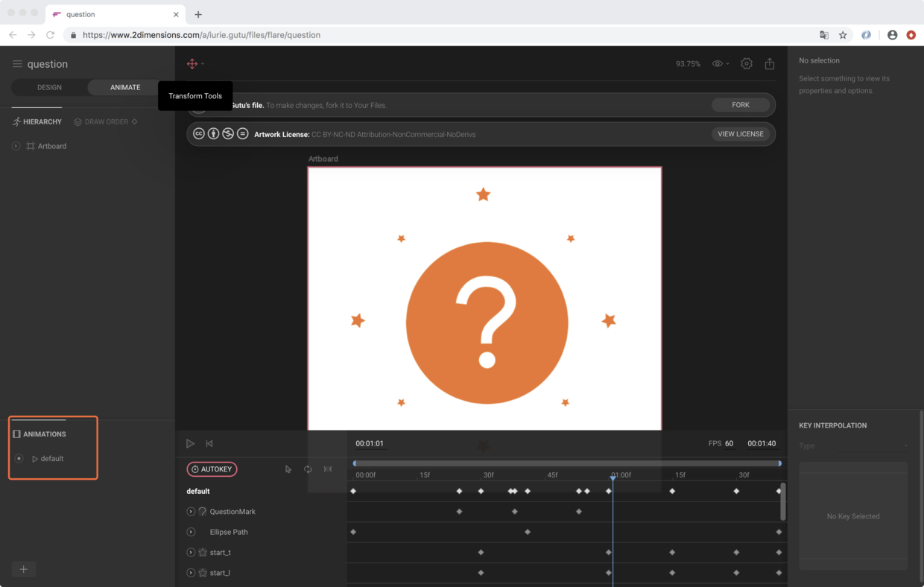Switch to the DRAW ORDER panel
924x587 pixels.
click(106, 121)
